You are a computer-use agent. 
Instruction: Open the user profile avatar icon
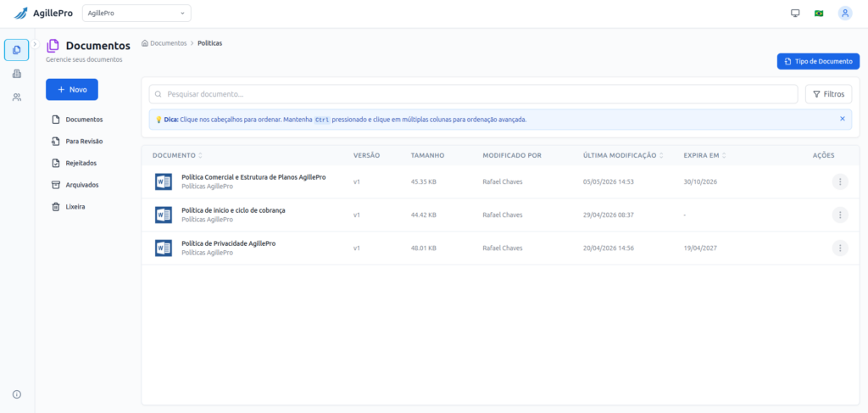(x=845, y=14)
